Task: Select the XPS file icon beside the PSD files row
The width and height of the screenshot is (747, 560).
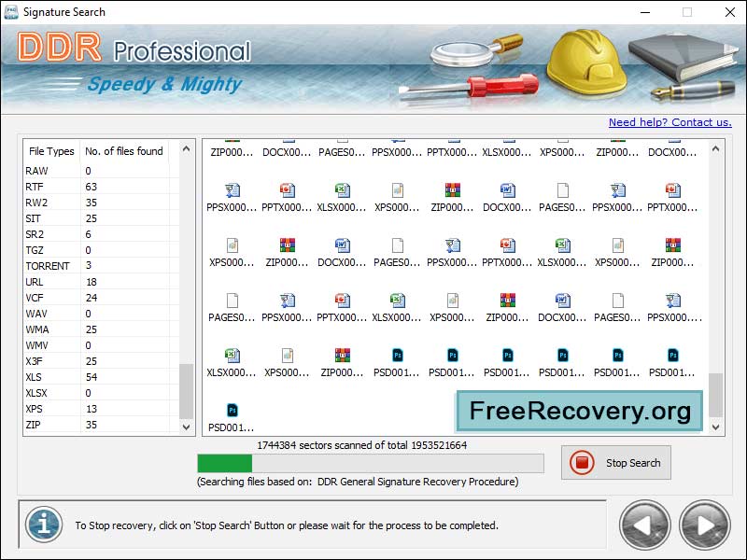Action: (x=288, y=356)
